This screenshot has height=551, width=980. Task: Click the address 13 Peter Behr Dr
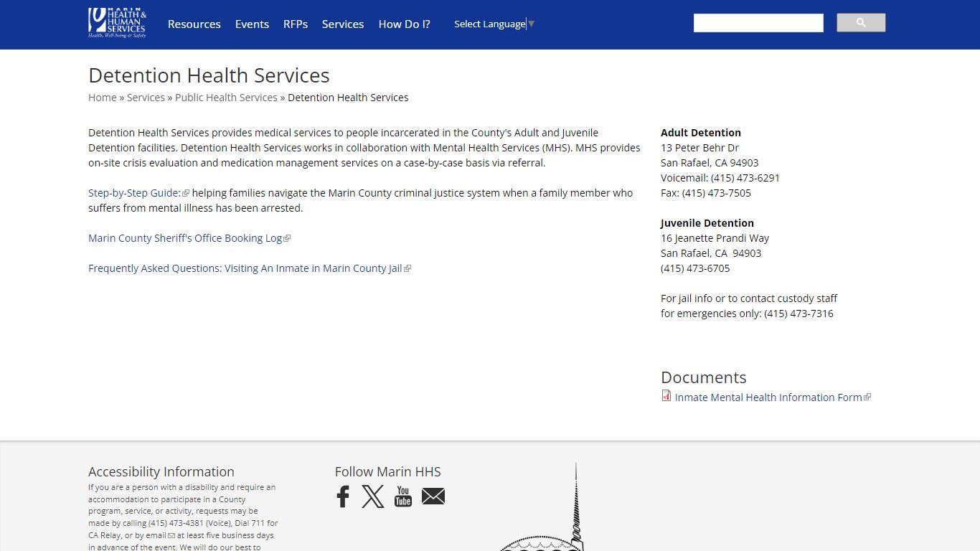click(699, 148)
